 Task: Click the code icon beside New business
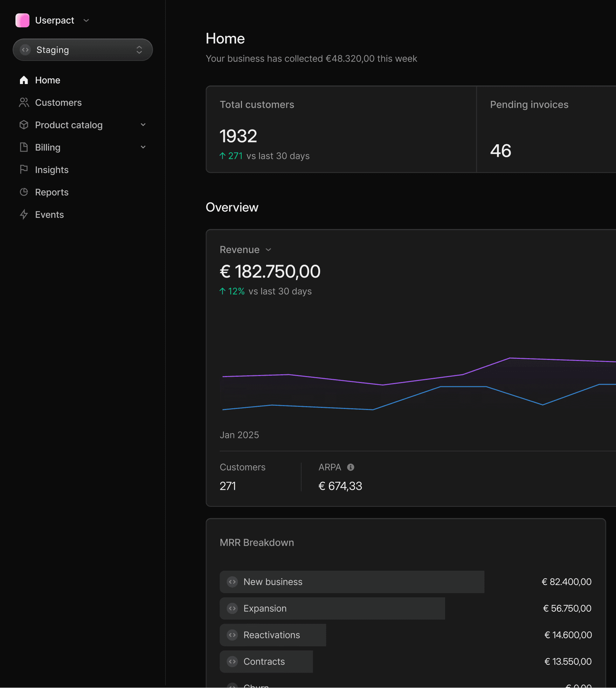click(x=232, y=582)
